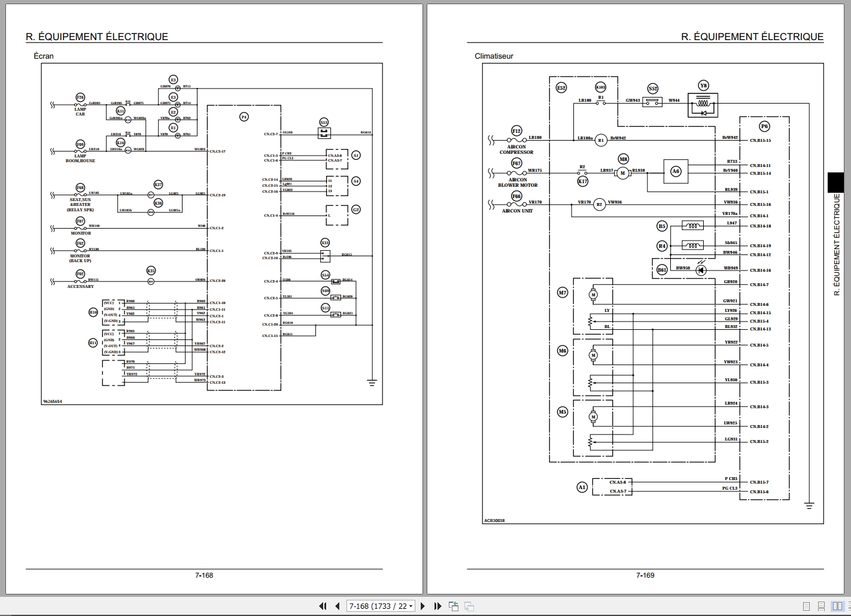The image size is (851, 616).
Task: Switch to single page layout
Action: (807, 606)
